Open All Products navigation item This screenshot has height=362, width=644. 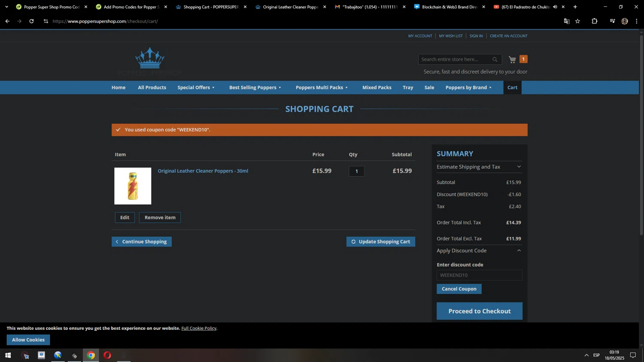152,87
